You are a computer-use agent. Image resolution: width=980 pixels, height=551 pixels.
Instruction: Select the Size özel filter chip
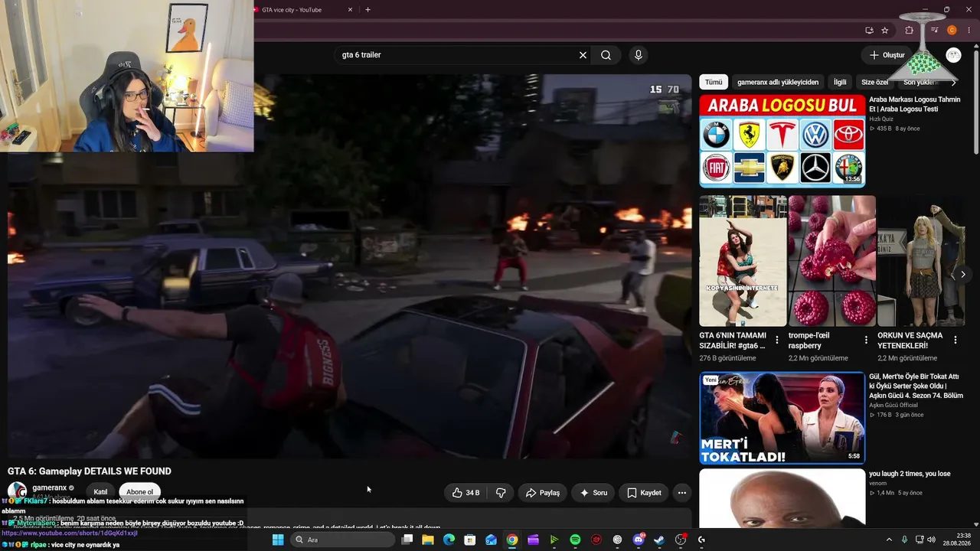[x=875, y=82]
